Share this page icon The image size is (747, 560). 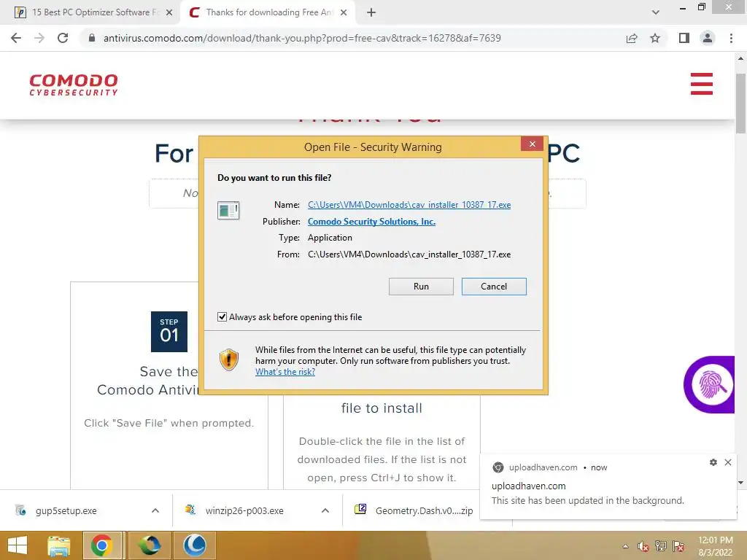pos(632,38)
